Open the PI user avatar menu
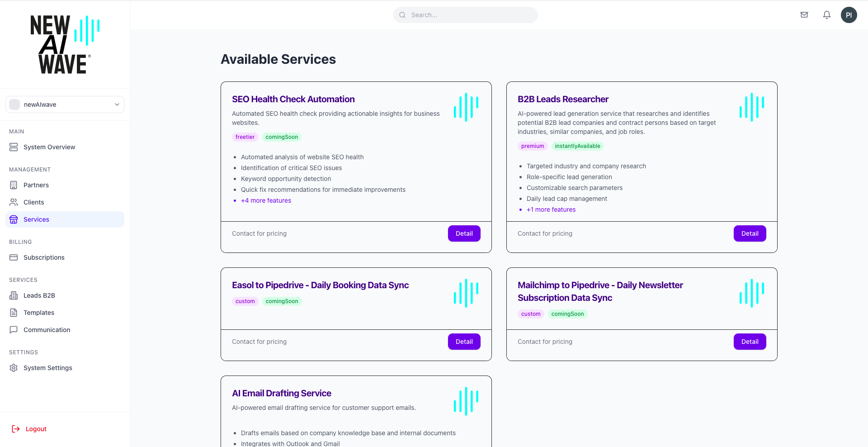 849,15
